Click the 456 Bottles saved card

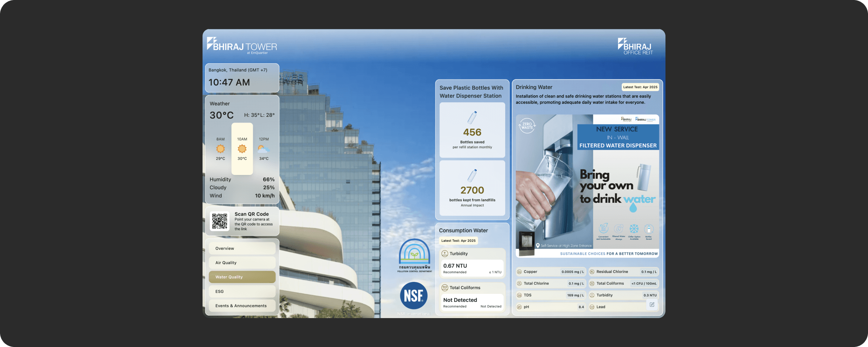coord(472,130)
